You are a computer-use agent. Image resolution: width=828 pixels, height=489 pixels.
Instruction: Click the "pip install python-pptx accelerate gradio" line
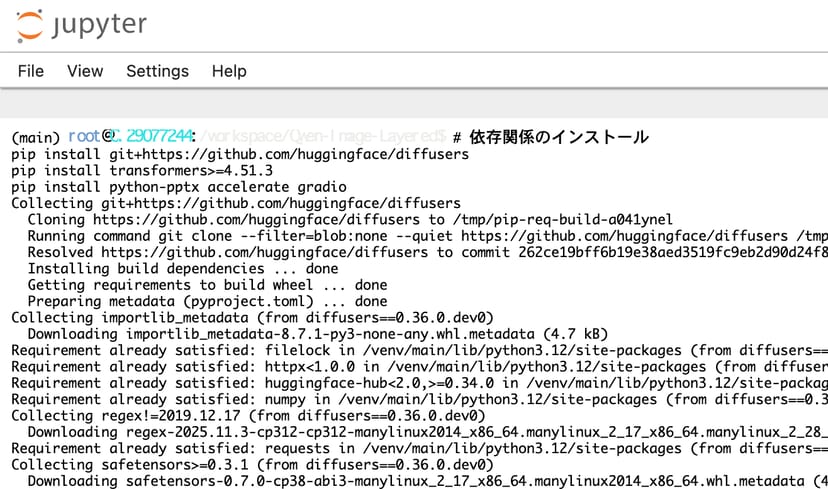(179, 187)
